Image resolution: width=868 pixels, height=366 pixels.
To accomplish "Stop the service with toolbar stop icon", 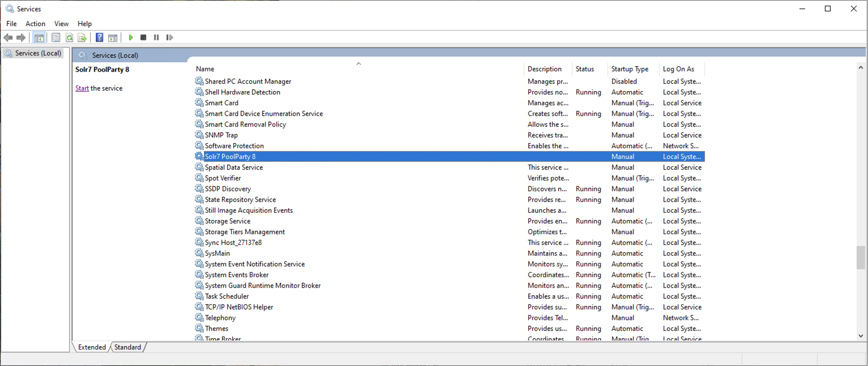I will (143, 37).
